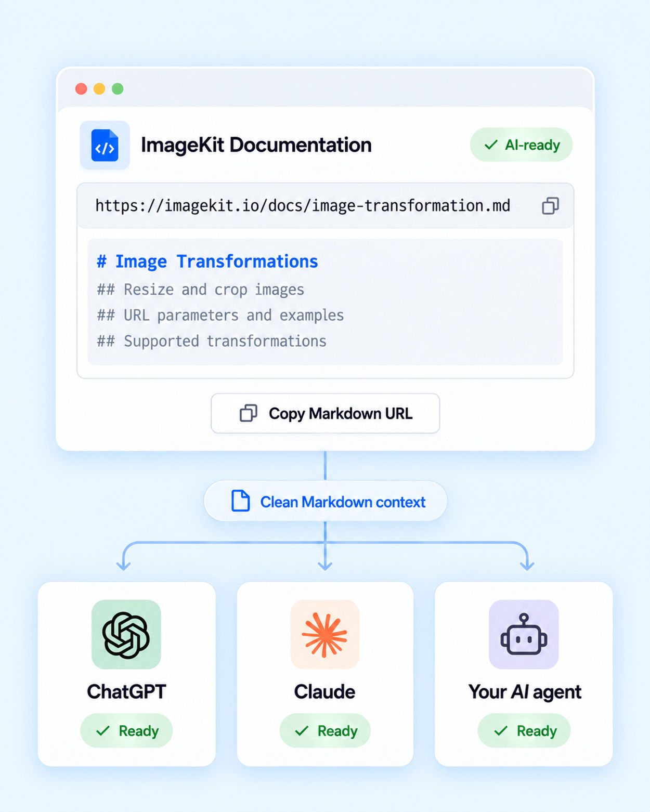Image resolution: width=650 pixels, height=812 pixels.
Task: Copy the URL using the address bar copy icon
Action: (x=550, y=206)
